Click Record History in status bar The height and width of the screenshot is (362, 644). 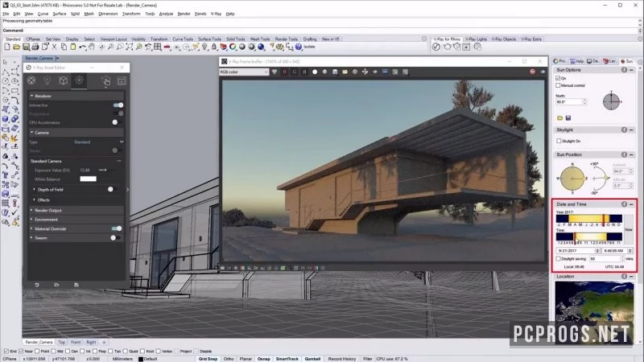[x=341, y=359]
